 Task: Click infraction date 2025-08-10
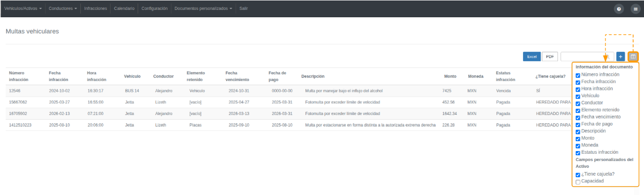pos(59,125)
